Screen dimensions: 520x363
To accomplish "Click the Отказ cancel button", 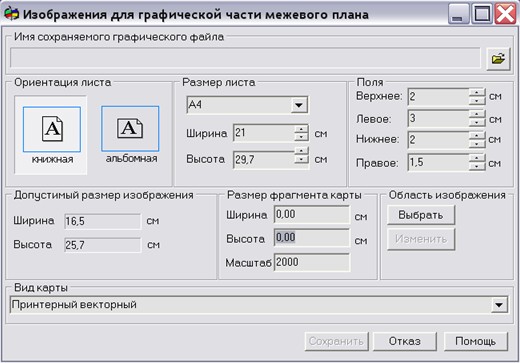I will click(x=405, y=341).
